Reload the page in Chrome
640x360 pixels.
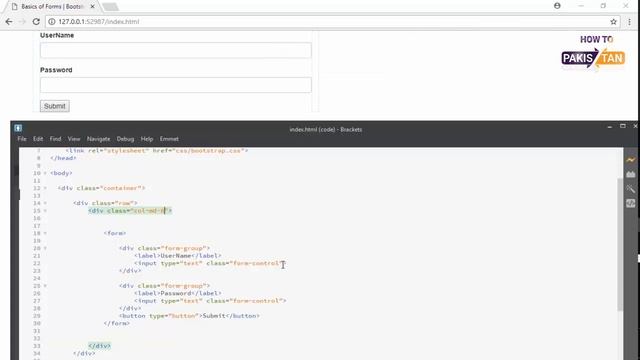(36, 22)
